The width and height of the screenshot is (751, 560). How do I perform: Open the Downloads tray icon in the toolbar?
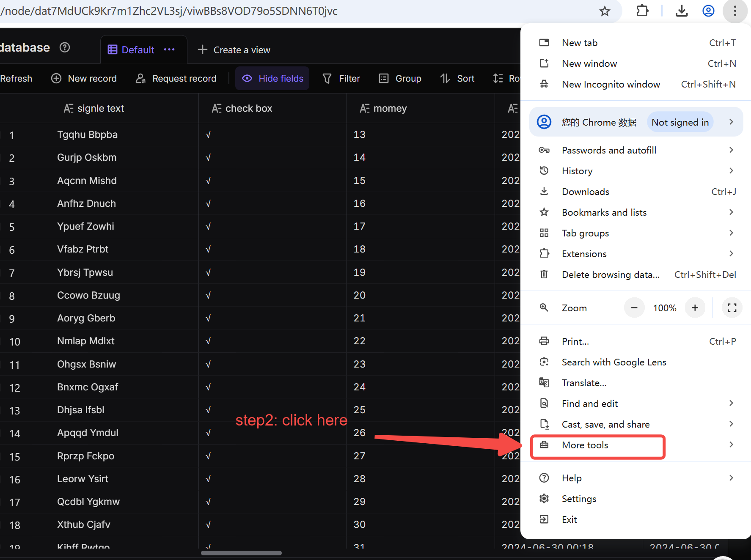(x=682, y=11)
